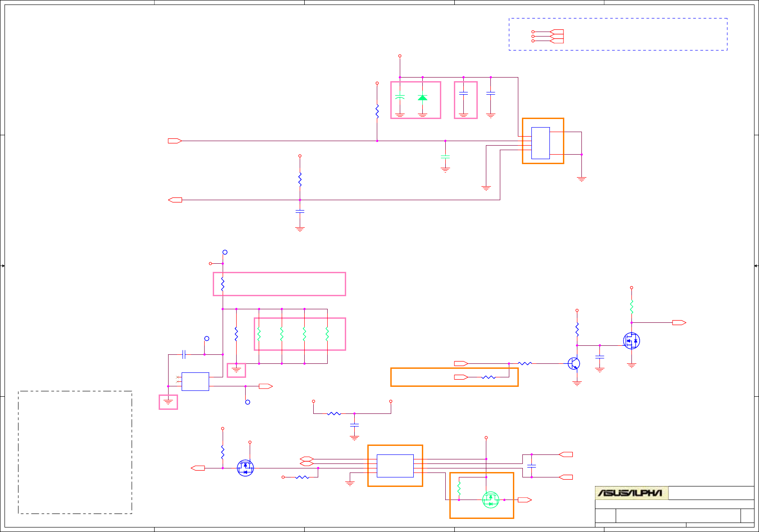Click the small blue IC block with two X-marked pins
Screen dimensions: 759x532
click(x=195, y=381)
